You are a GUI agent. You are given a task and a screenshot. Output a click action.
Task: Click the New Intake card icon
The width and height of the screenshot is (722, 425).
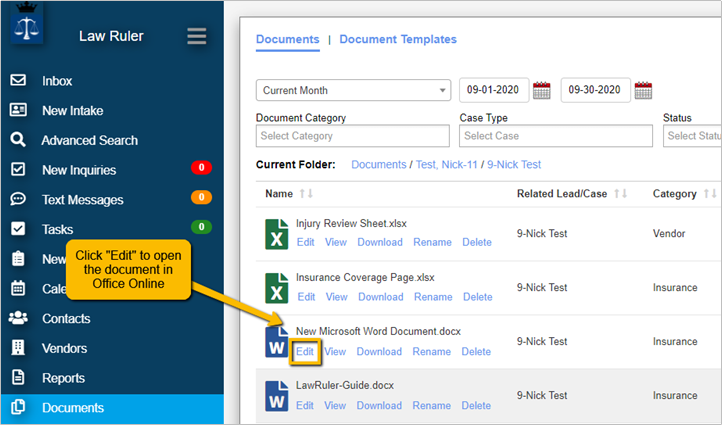pyautogui.click(x=18, y=110)
